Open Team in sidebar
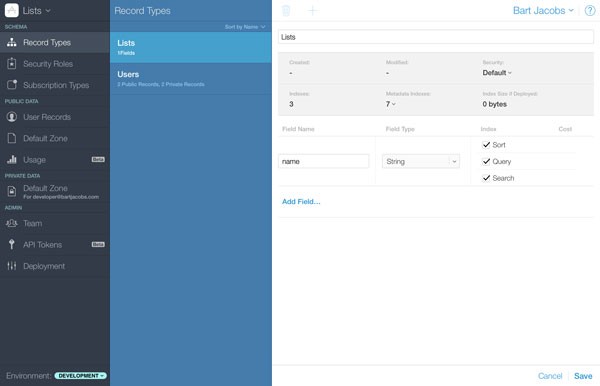This screenshot has width=600, height=386. pos(55,223)
